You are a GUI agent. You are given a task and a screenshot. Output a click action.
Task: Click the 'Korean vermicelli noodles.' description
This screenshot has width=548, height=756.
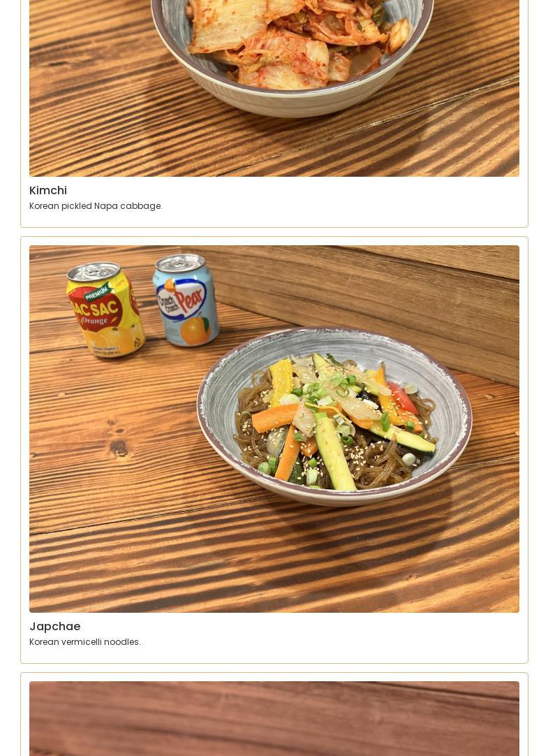click(x=84, y=641)
